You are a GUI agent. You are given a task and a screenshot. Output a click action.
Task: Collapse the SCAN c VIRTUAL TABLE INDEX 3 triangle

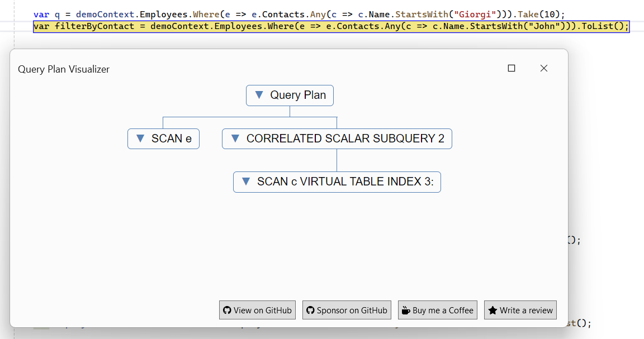click(246, 182)
